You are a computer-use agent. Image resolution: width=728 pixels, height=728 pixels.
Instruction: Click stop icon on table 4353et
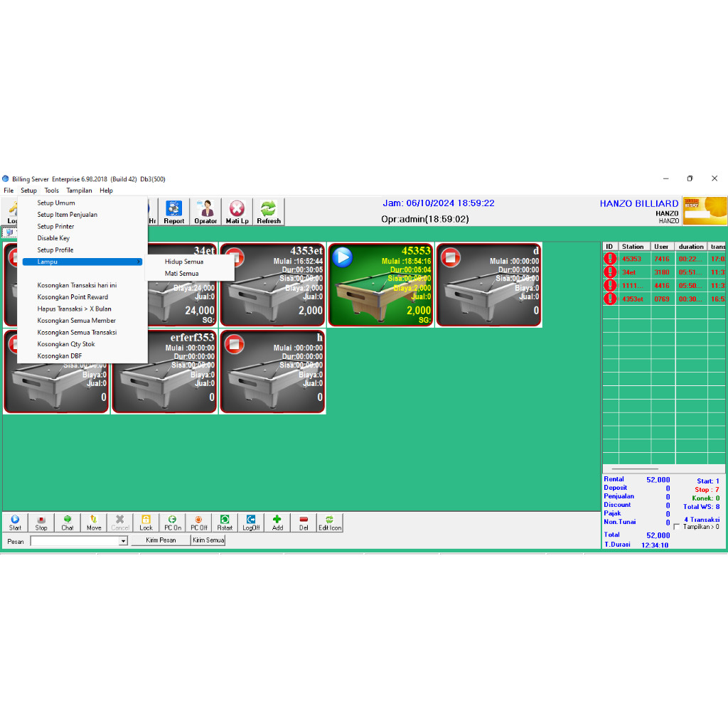(235, 257)
